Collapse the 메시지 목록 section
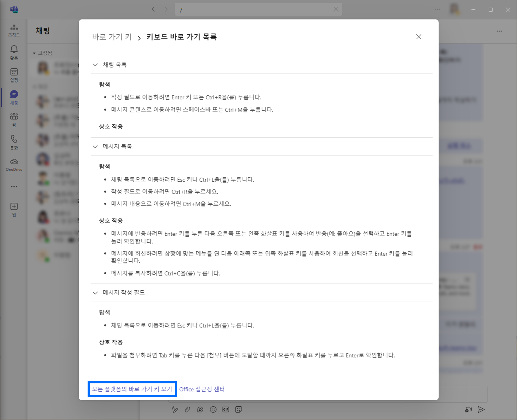Image resolution: width=517 pixels, height=420 pixels. (x=95, y=146)
